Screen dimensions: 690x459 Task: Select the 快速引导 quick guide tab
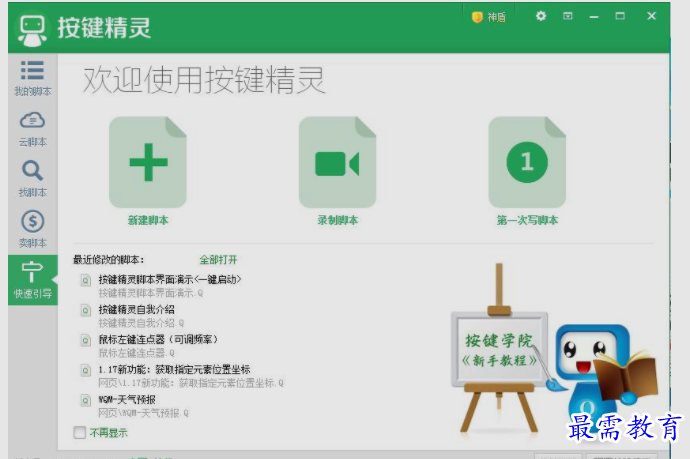click(33, 280)
